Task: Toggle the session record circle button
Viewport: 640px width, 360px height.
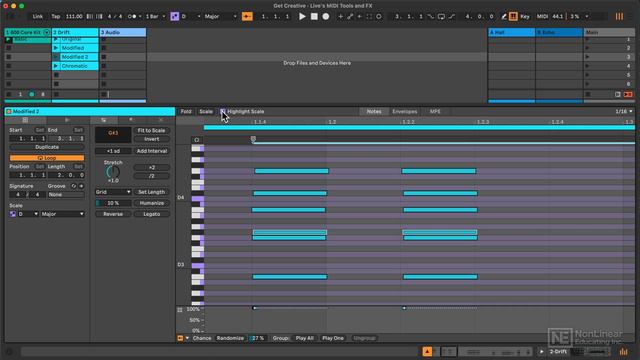Action: pyautogui.click(x=379, y=16)
